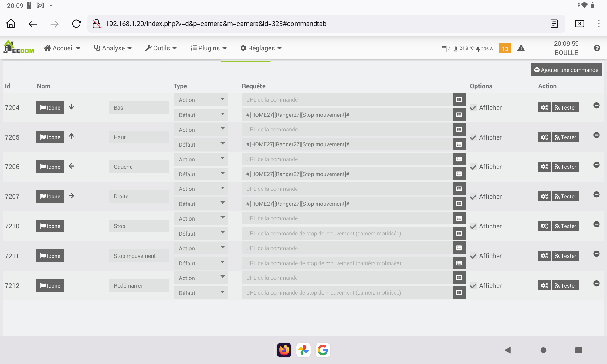This screenshot has height=364, width=607.
Task: Toggle Afficher checkbox for Gauche command
Action: pyautogui.click(x=473, y=167)
